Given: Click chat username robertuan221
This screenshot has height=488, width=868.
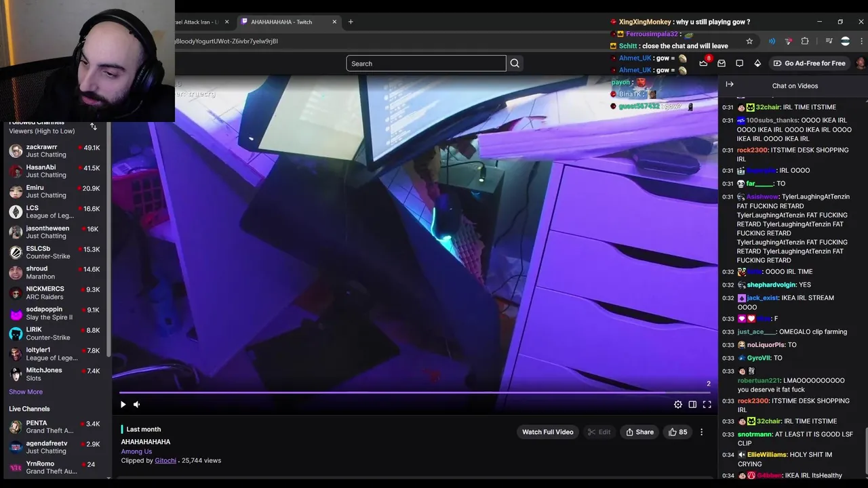Looking at the screenshot, I should tap(759, 381).
